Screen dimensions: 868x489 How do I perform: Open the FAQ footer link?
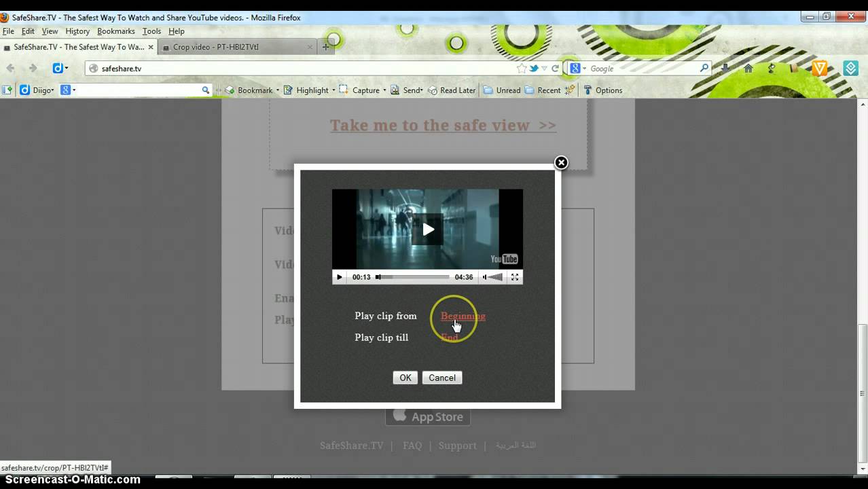[x=412, y=446]
